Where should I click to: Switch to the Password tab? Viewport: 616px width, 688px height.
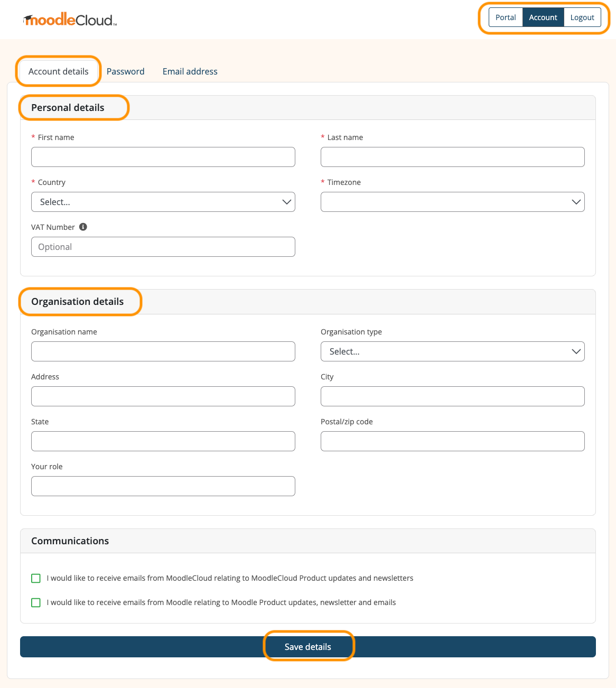(125, 71)
